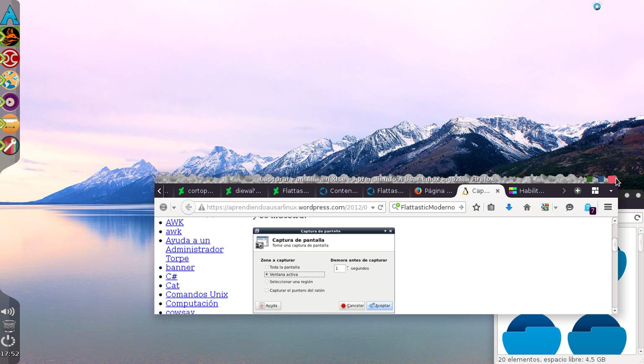
Task: Click the blue ring icon on desktop
Action: (x=597, y=6)
